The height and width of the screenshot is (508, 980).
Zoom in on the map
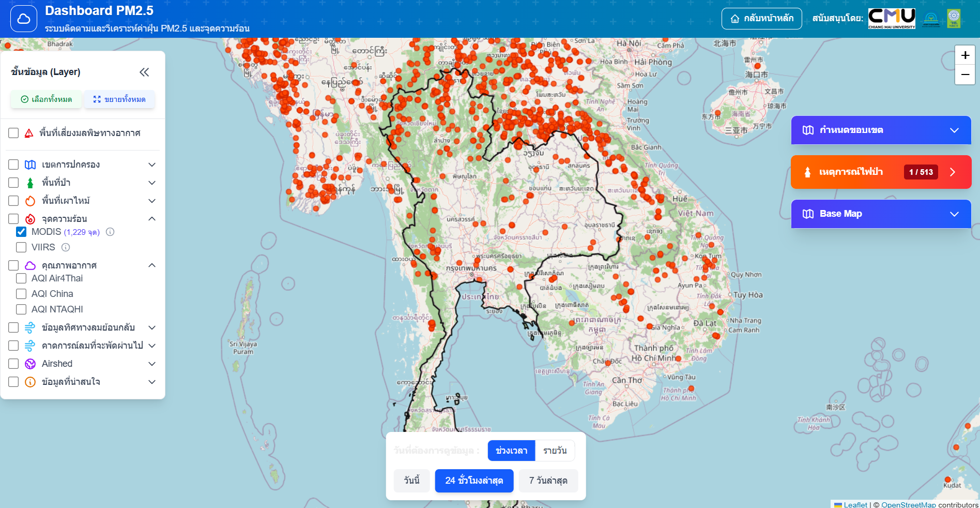964,55
